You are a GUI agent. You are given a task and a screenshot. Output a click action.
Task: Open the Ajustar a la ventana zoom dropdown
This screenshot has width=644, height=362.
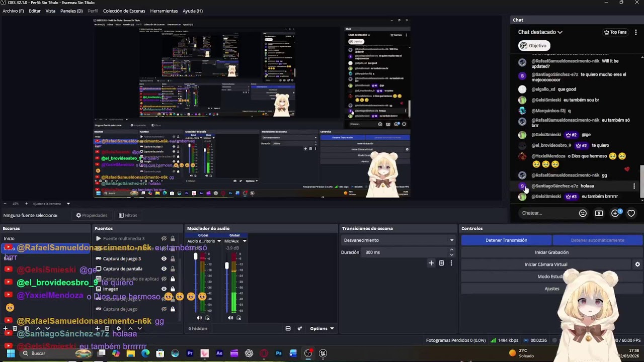click(x=51, y=204)
